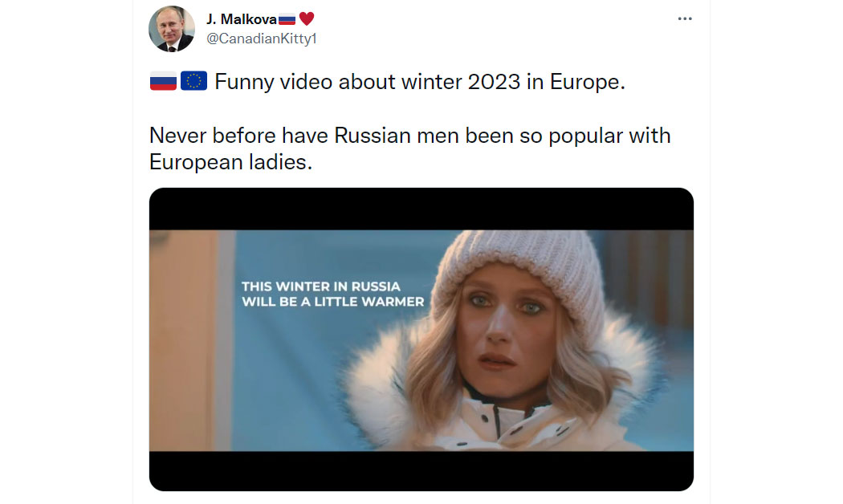This screenshot has width=843, height=504.
Task: Click the Russian flag emoji beside J. Malkova
Action: tap(287, 20)
